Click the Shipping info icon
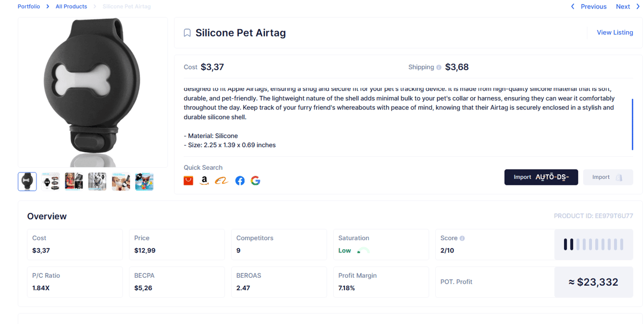 tap(439, 68)
